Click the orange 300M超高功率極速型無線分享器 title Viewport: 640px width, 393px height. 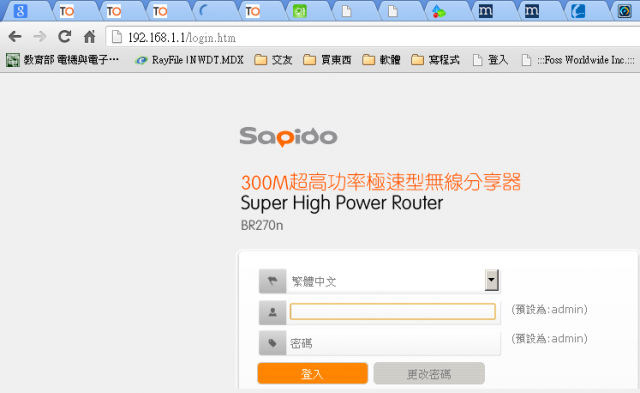[x=381, y=182]
